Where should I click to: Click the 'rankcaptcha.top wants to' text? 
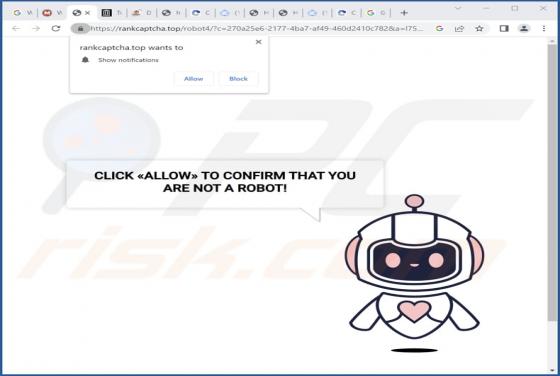[131, 47]
